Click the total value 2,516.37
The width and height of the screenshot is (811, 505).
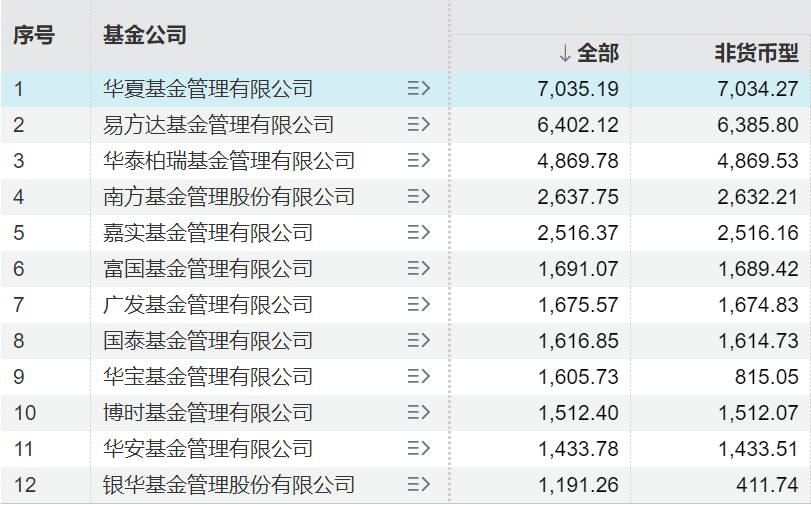pos(578,233)
